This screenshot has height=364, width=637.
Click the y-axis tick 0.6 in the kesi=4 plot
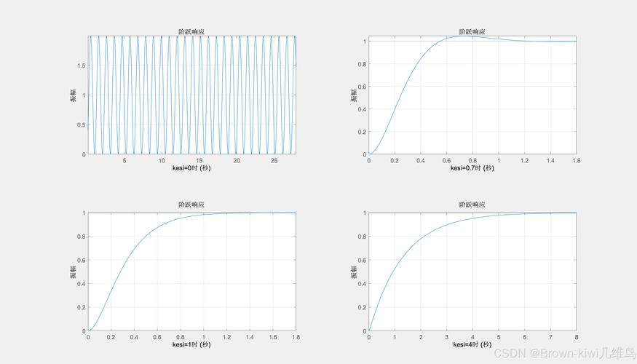[363, 260]
